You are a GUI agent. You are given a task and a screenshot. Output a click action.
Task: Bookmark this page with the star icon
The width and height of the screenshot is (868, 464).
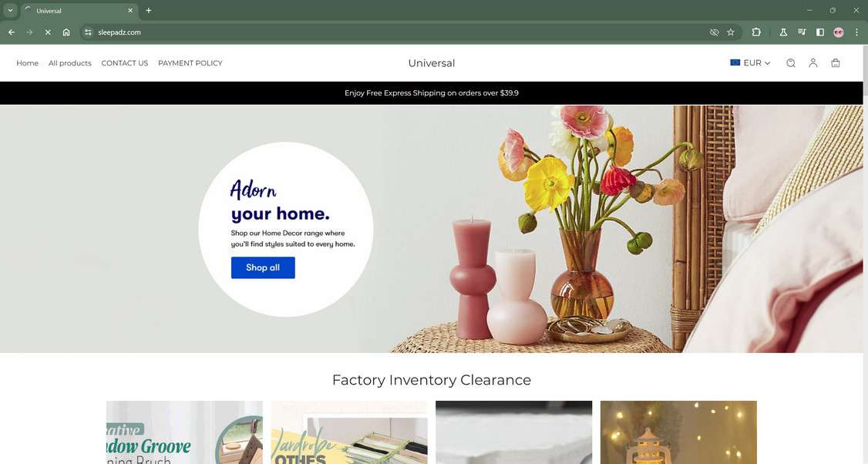tap(731, 32)
